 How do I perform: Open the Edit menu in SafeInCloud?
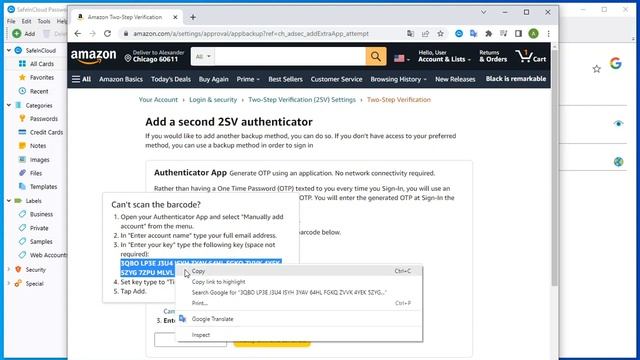pos(27,21)
